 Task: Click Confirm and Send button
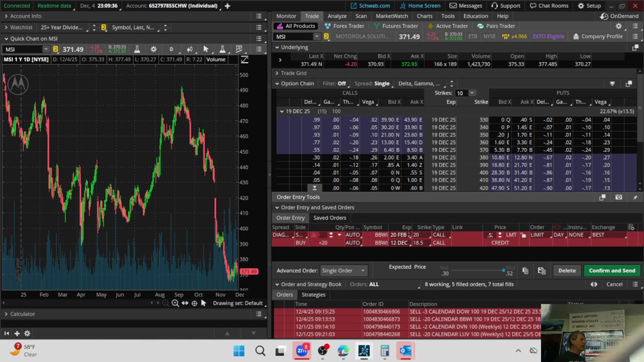[x=612, y=270]
